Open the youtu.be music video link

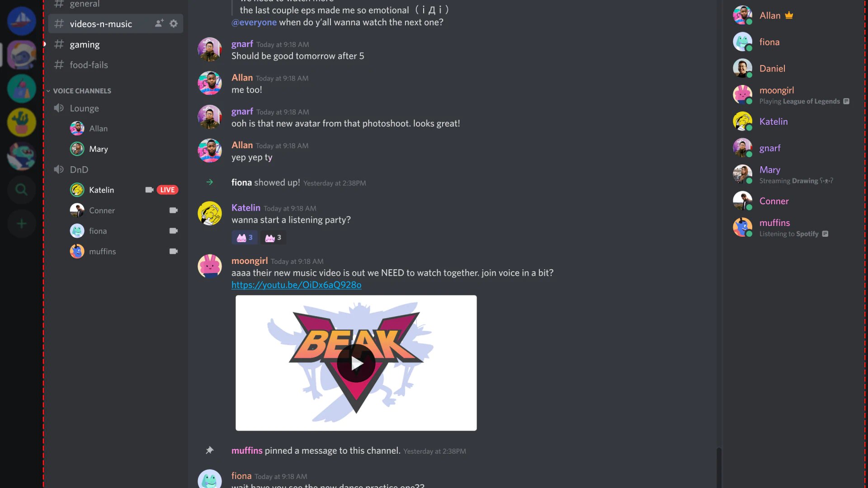coord(296,285)
